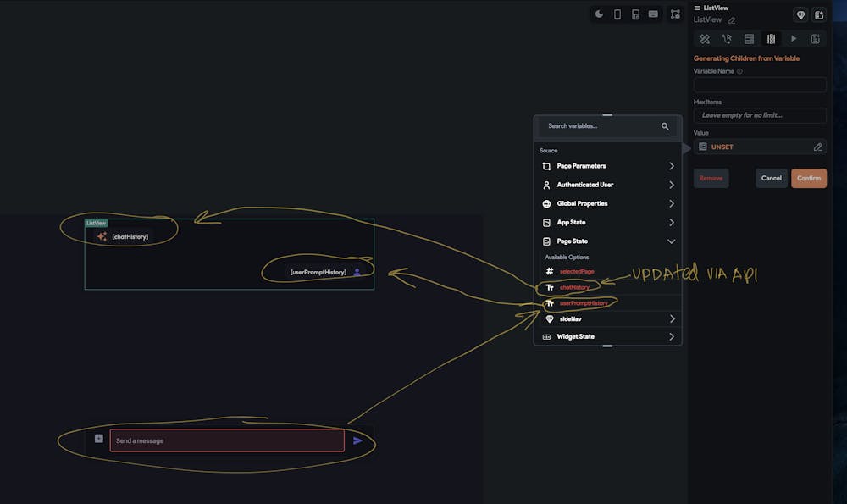Click the keyboard preview icon in top toolbar

[653, 14]
